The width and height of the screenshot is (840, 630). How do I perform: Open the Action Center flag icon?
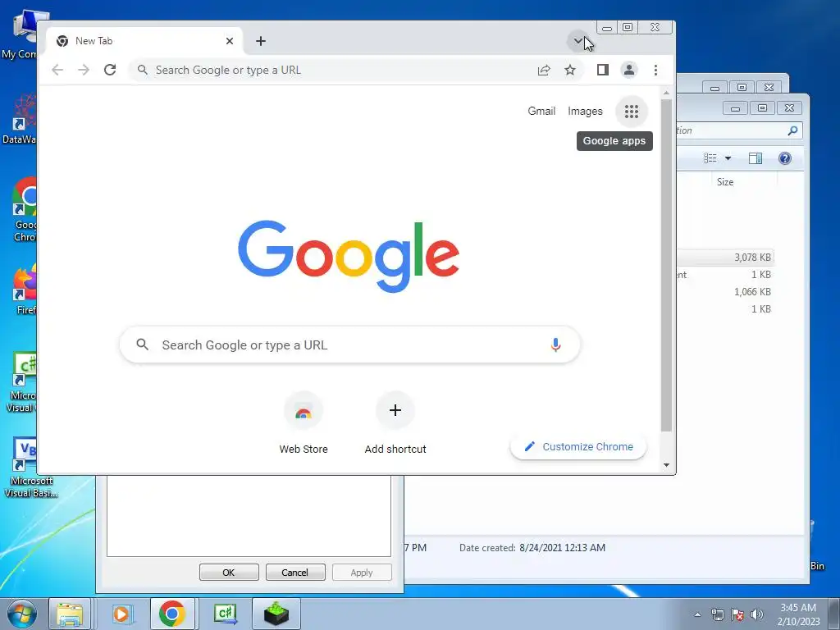(737, 614)
